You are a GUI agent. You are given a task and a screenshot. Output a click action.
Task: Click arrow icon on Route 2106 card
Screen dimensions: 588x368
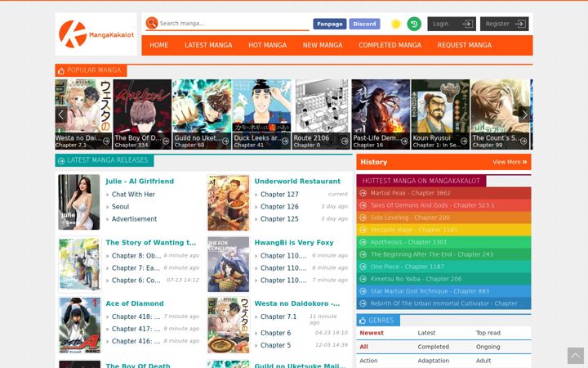point(345,141)
